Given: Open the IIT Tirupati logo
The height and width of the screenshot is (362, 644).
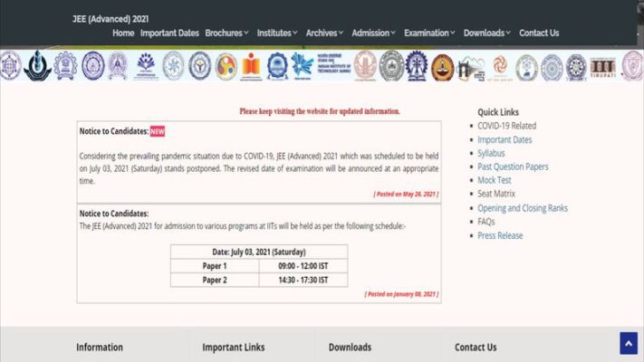Looking at the screenshot, I should click(603, 68).
